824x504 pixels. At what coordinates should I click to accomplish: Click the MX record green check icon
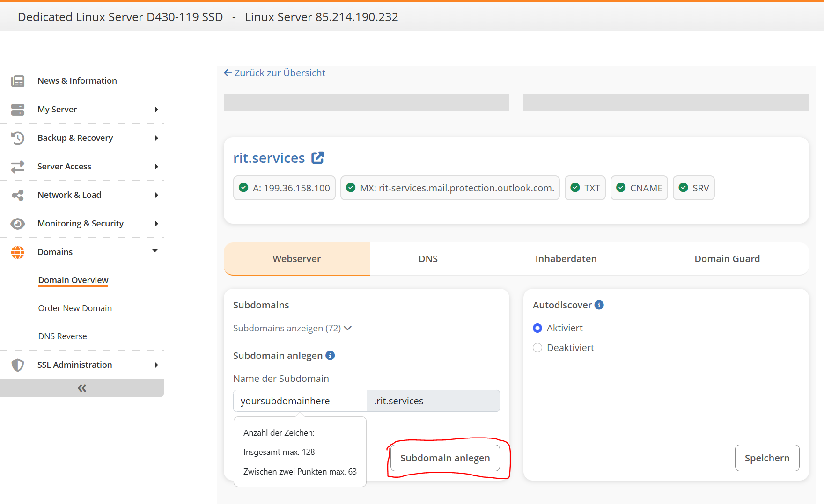point(351,188)
